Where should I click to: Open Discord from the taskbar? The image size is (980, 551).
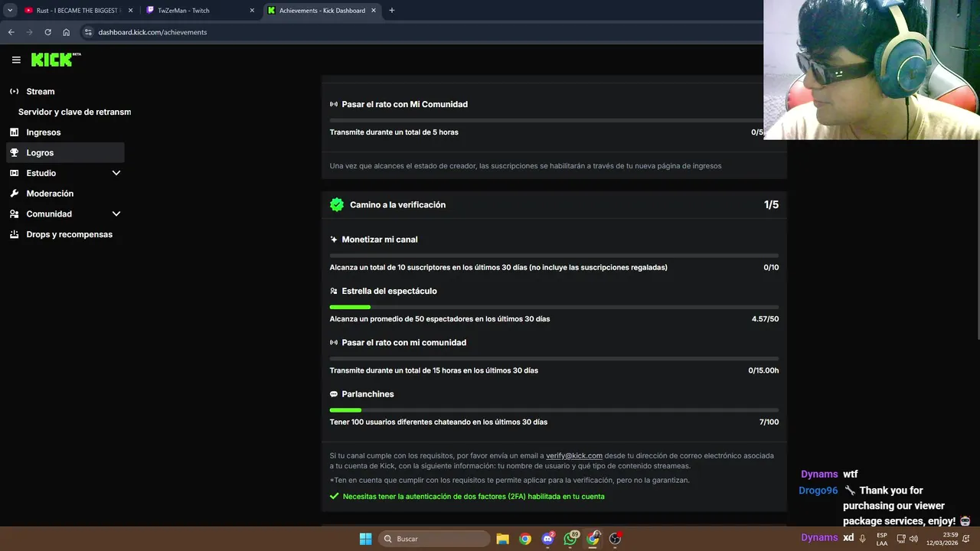[x=547, y=539]
